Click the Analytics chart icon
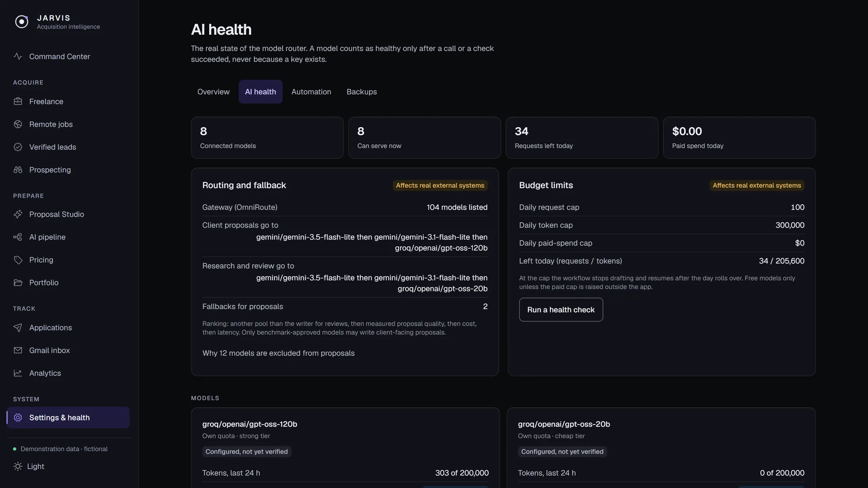 18,373
